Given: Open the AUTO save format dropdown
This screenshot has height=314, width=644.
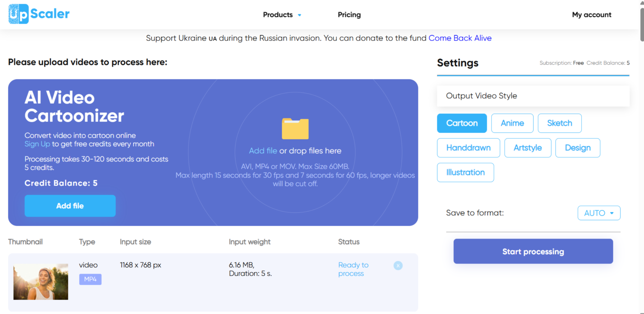Looking at the screenshot, I should point(599,213).
